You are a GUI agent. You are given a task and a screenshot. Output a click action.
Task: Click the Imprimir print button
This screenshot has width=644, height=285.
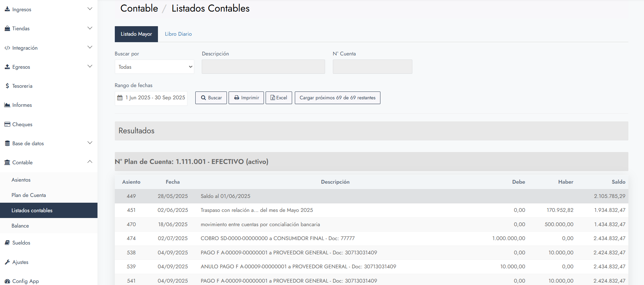(246, 98)
